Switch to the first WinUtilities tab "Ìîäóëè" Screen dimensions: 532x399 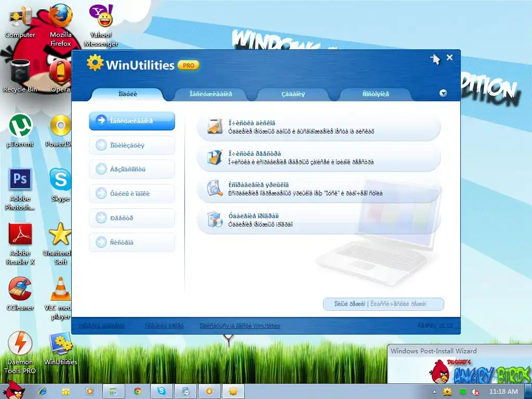(x=128, y=94)
